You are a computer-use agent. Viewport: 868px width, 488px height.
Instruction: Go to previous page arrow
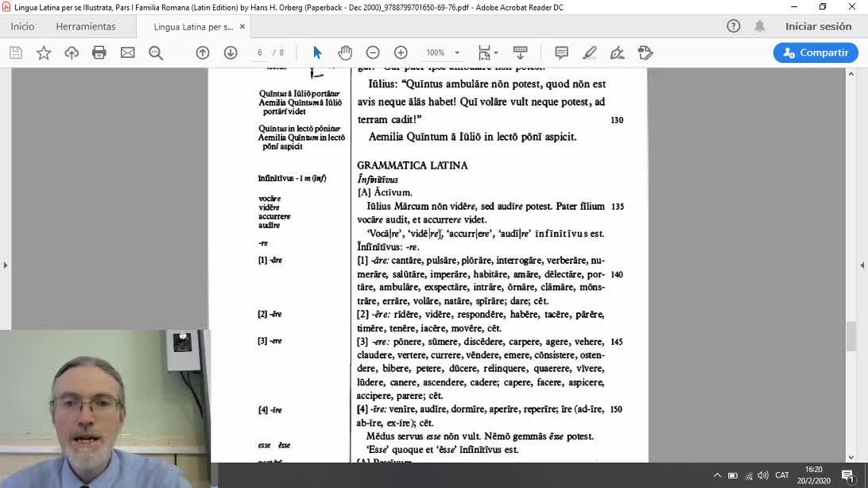[x=203, y=52]
